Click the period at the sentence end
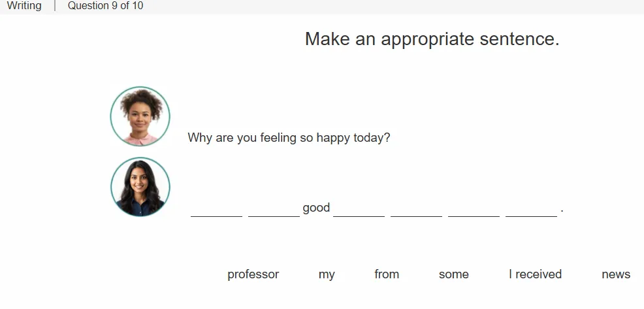This screenshot has height=309, width=644. coord(562,212)
